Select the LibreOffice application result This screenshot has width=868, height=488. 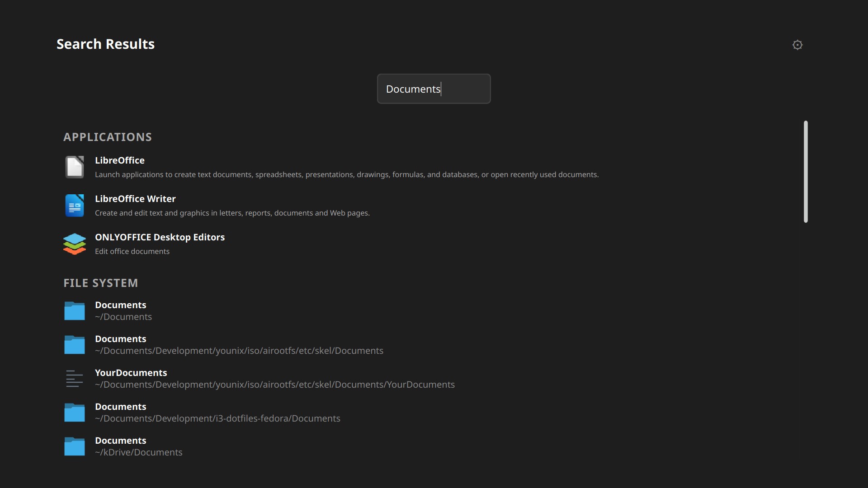120,160
